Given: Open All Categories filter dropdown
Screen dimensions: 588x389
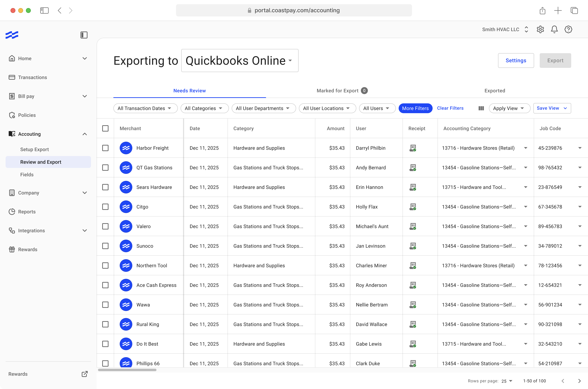Looking at the screenshot, I should 205,108.
